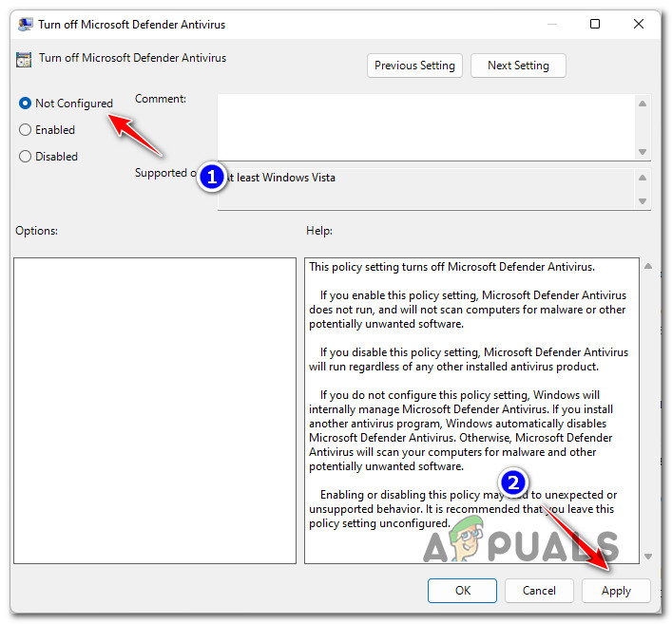The height and width of the screenshot is (624, 672).
Task: Click the empty Options pane
Action: 155,410
